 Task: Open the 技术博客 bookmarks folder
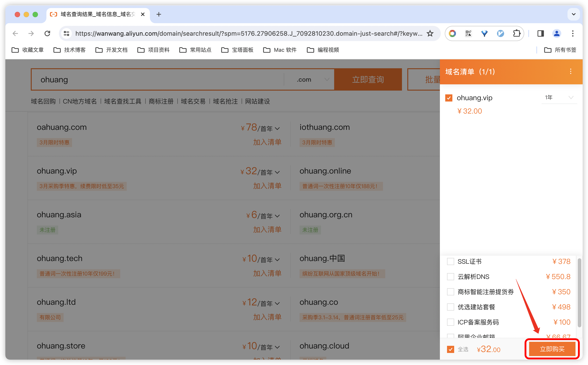[x=70, y=50]
